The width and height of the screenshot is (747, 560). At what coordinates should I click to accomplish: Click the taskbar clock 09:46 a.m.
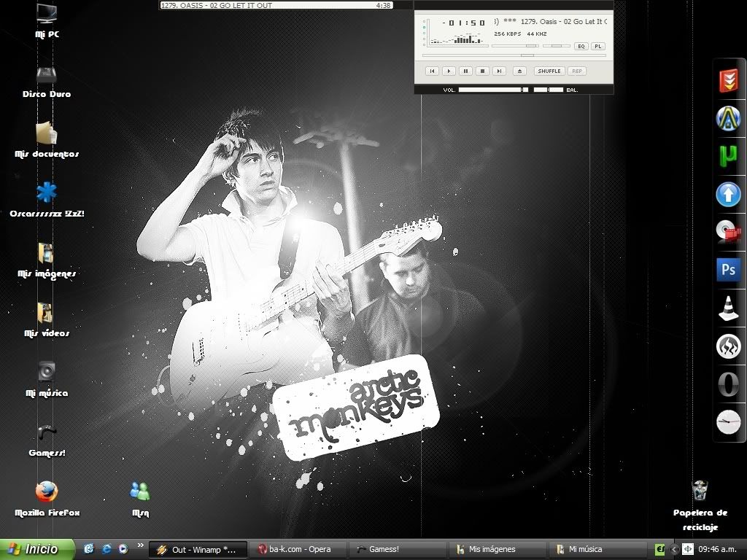pyautogui.click(x=718, y=550)
